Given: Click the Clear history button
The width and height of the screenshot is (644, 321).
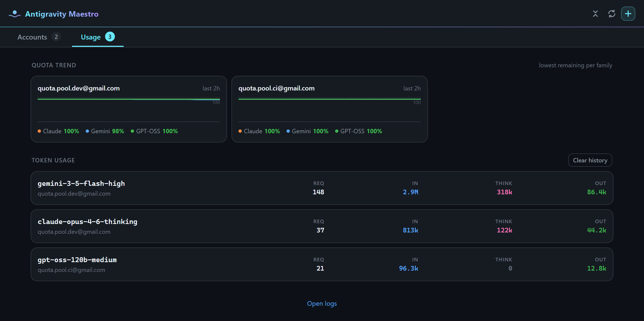Looking at the screenshot, I should click(590, 160).
